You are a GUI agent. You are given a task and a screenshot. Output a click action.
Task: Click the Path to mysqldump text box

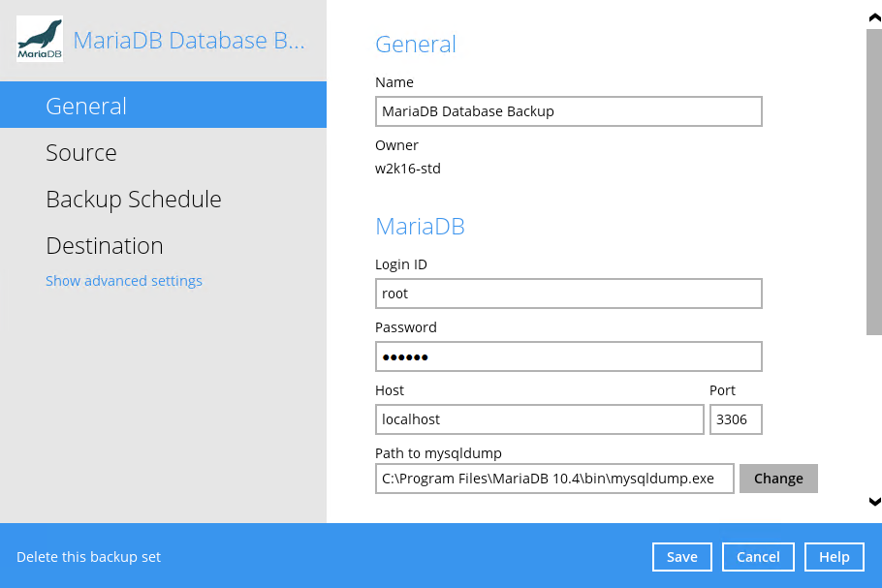coord(554,479)
